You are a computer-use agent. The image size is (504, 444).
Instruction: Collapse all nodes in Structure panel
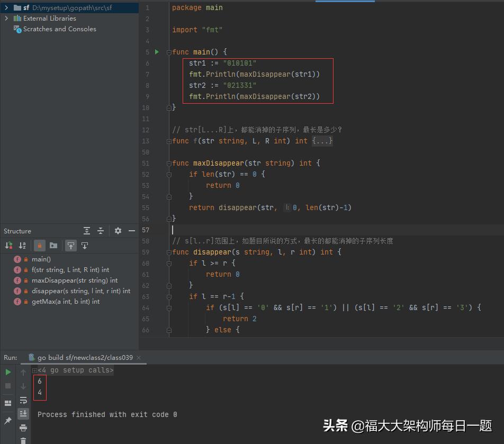tap(101, 231)
